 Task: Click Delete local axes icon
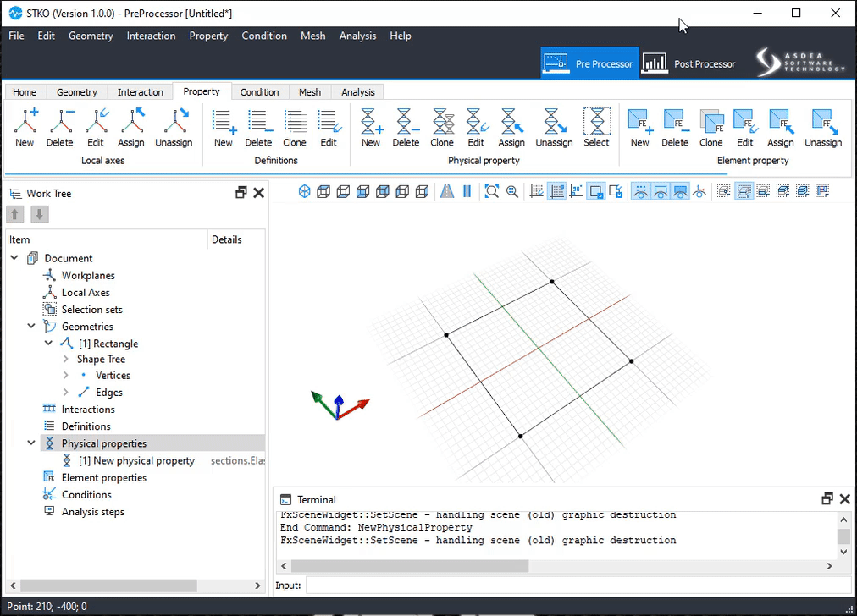pyautogui.click(x=60, y=121)
